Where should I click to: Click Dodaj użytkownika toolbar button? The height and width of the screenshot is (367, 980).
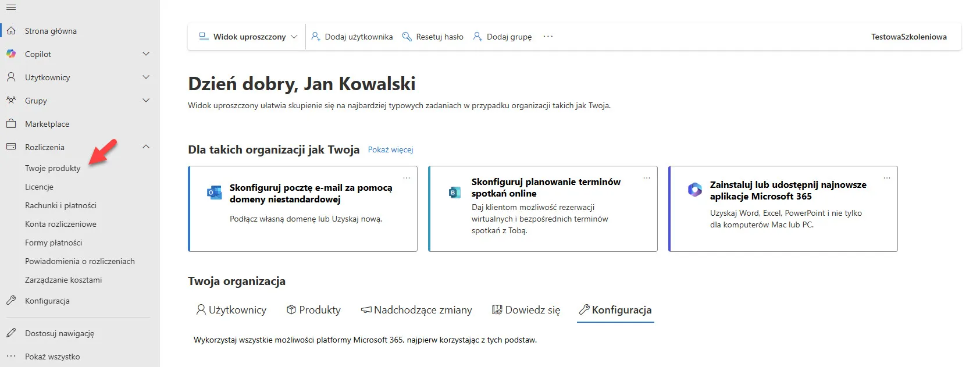pos(352,37)
